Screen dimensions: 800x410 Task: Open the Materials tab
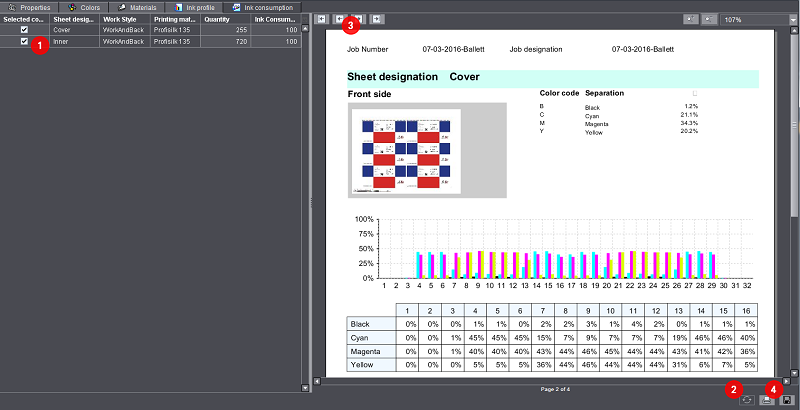(137, 7)
